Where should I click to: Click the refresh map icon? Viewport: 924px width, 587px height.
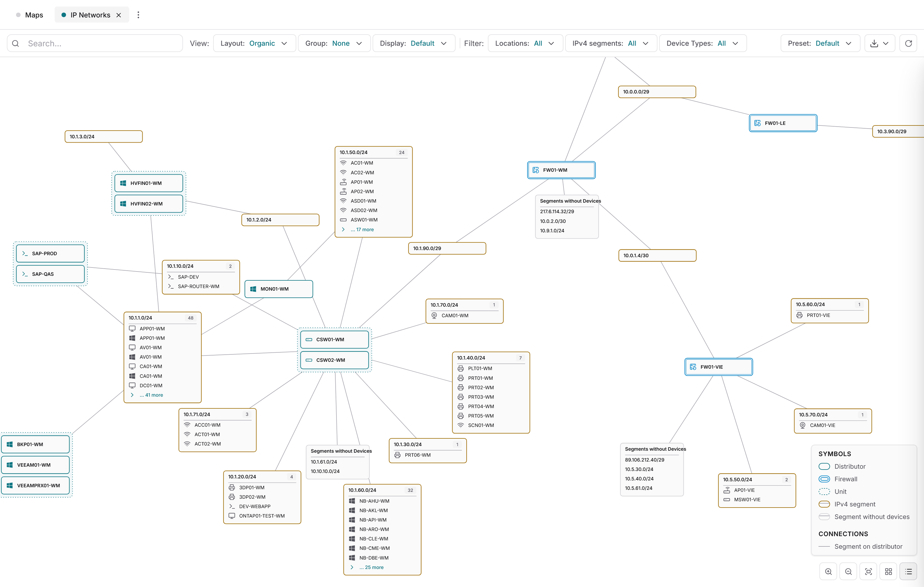click(x=908, y=43)
